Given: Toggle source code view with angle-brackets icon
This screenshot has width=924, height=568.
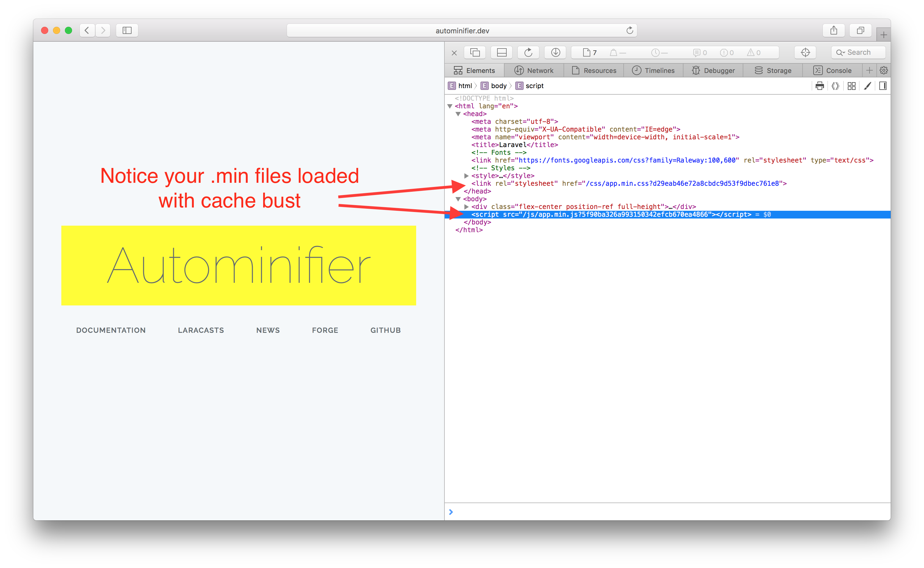Looking at the screenshot, I should pos(836,86).
